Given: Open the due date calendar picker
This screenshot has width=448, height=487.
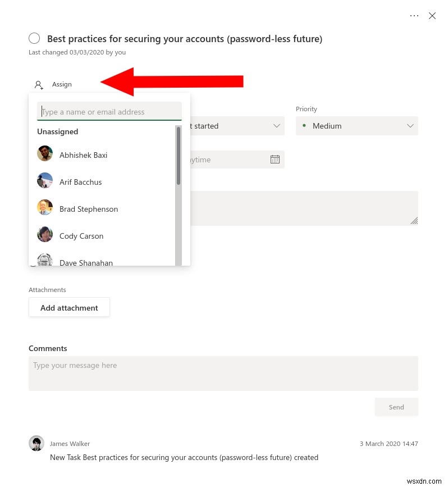Looking at the screenshot, I should (275, 160).
